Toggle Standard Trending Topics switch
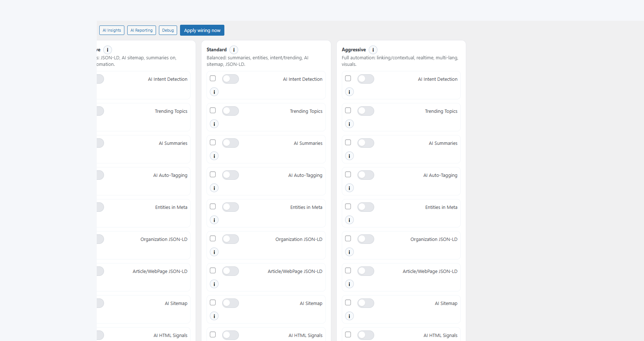 (x=231, y=111)
